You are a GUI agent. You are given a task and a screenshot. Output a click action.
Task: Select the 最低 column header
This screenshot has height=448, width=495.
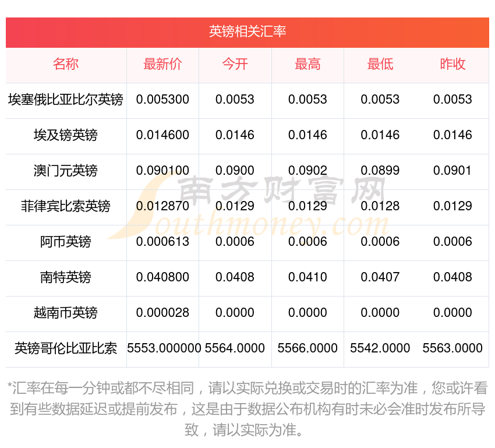tap(380, 64)
